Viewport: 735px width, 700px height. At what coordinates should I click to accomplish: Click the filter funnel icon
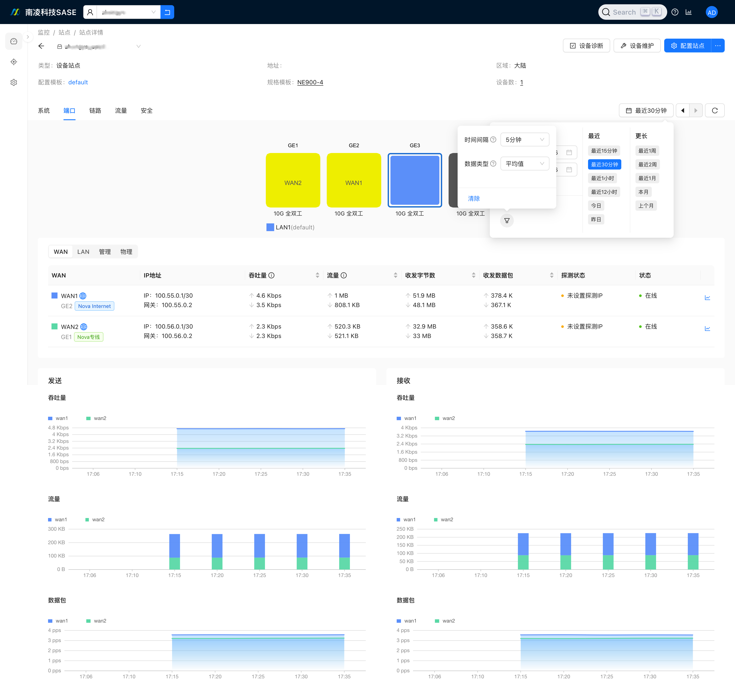pyautogui.click(x=507, y=221)
